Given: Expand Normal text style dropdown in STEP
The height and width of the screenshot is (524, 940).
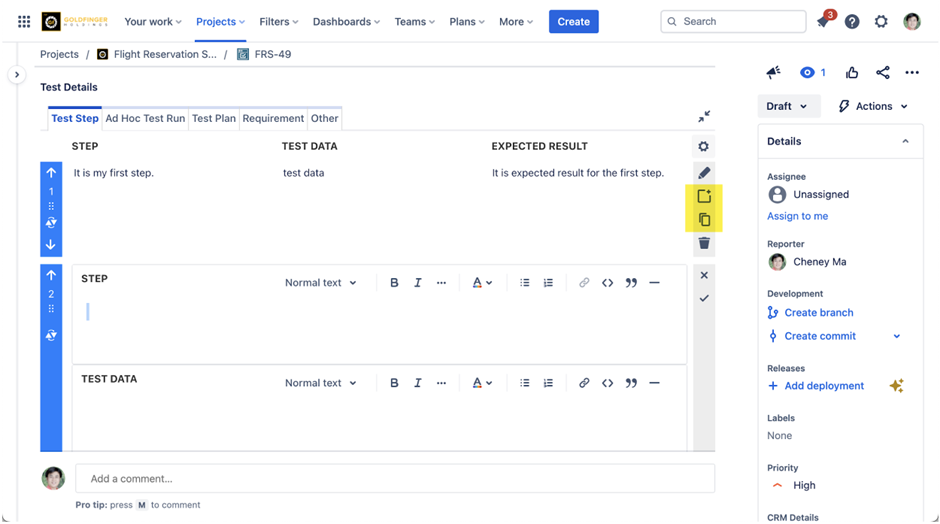Looking at the screenshot, I should point(320,283).
